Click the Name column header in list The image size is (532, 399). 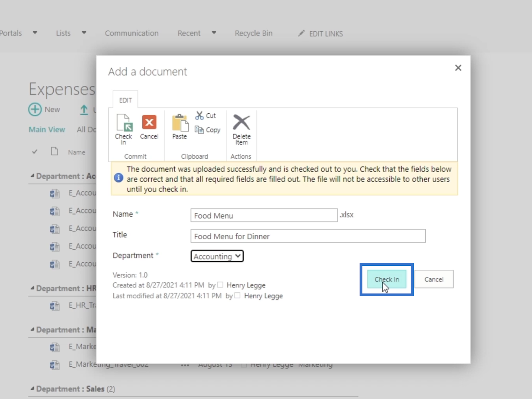(x=76, y=152)
